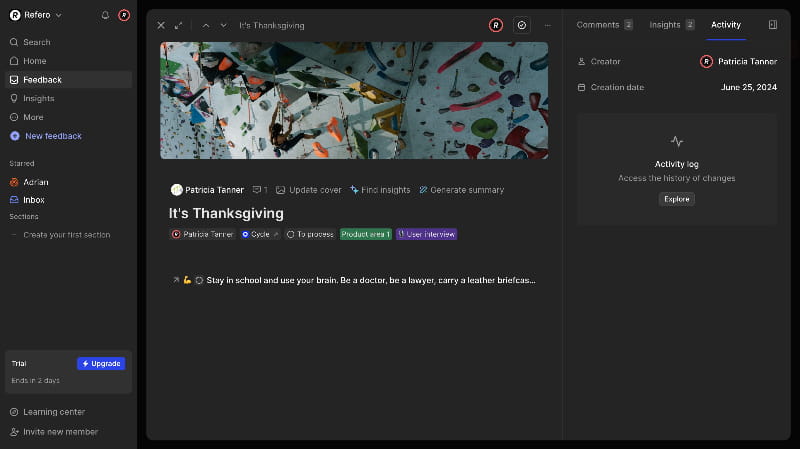Change the To process status
800x449 pixels.
tap(310, 234)
